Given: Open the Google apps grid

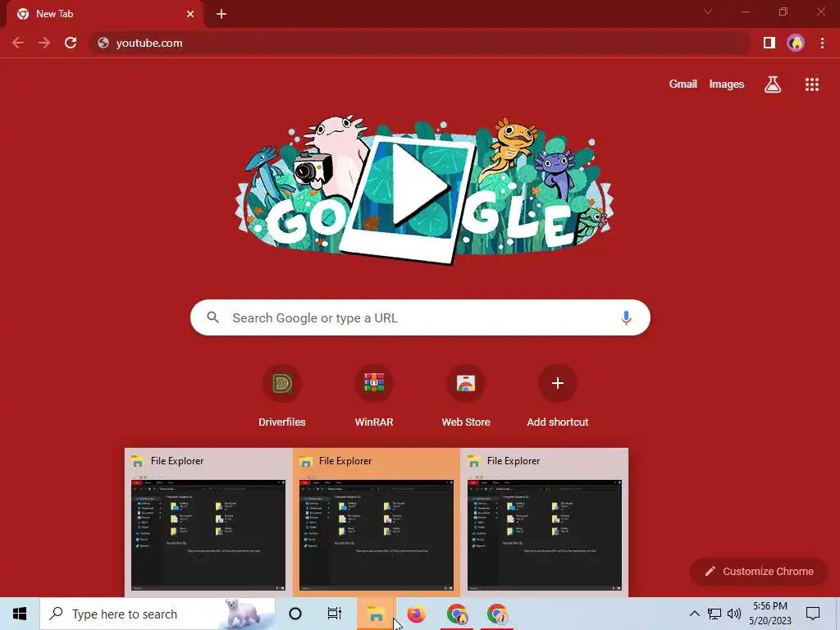Looking at the screenshot, I should point(812,84).
